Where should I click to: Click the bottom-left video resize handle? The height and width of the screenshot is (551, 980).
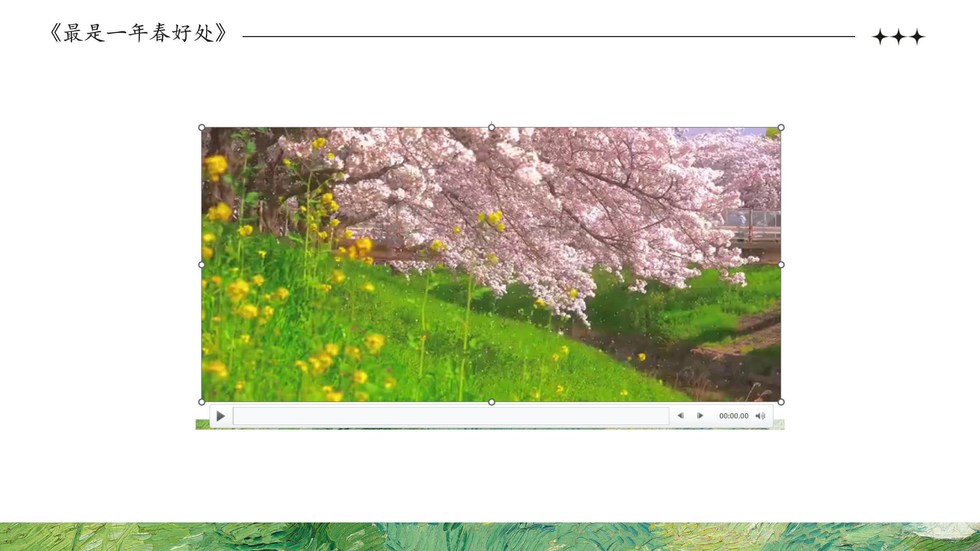coord(202,402)
